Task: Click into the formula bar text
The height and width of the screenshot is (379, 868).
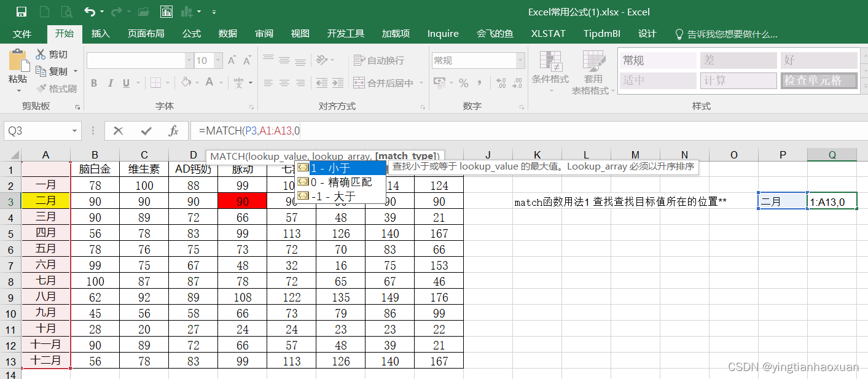Action: click(249, 131)
